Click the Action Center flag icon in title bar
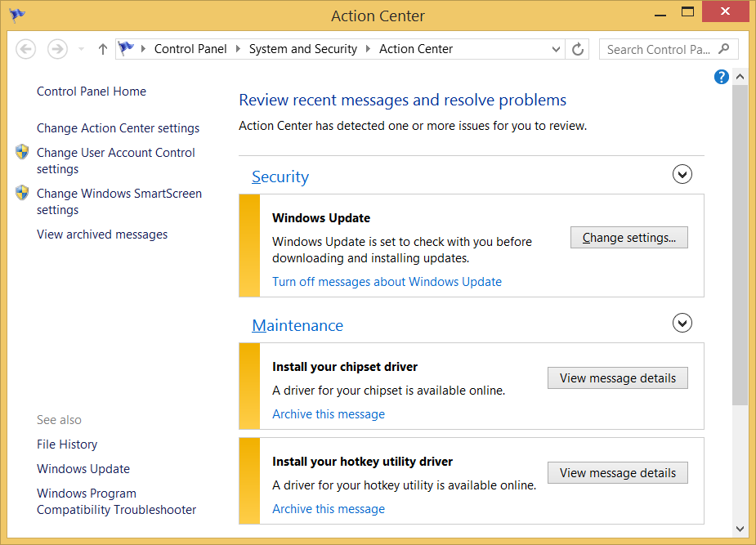The height and width of the screenshot is (545, 756). 16,16
